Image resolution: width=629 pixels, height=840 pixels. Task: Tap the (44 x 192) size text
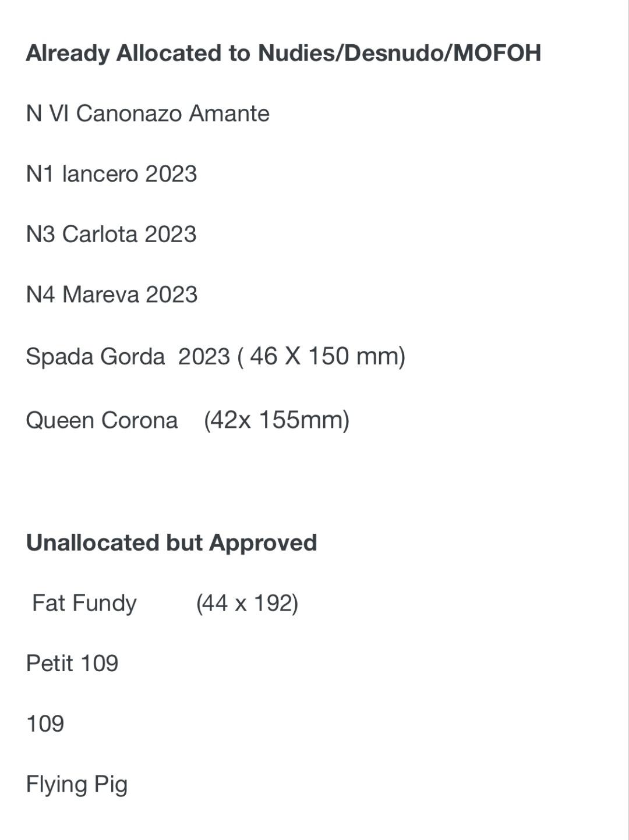click(x=247, y=603)
